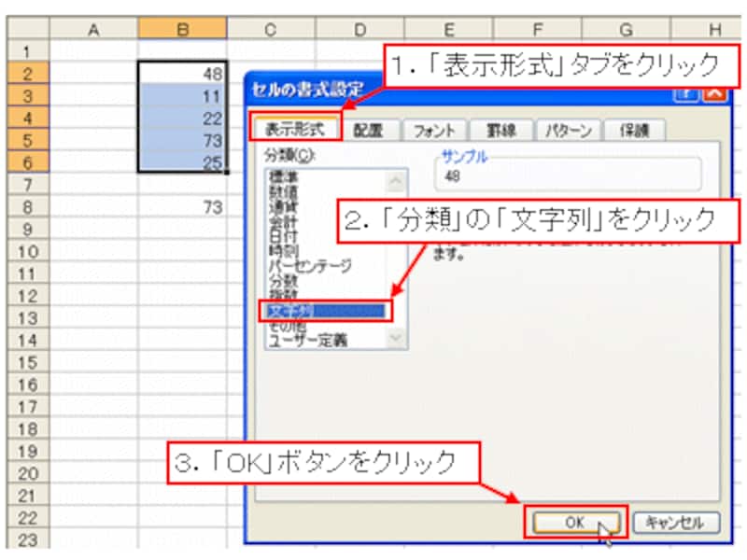Select row 1 header

pos(28,51)
